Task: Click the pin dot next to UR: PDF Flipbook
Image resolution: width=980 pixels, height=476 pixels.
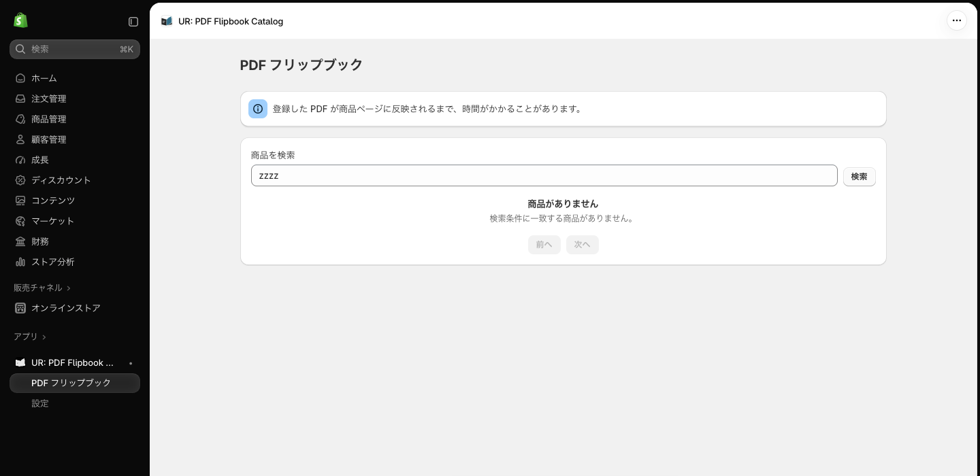Action: pyautogui.click(x=131, y=363)
